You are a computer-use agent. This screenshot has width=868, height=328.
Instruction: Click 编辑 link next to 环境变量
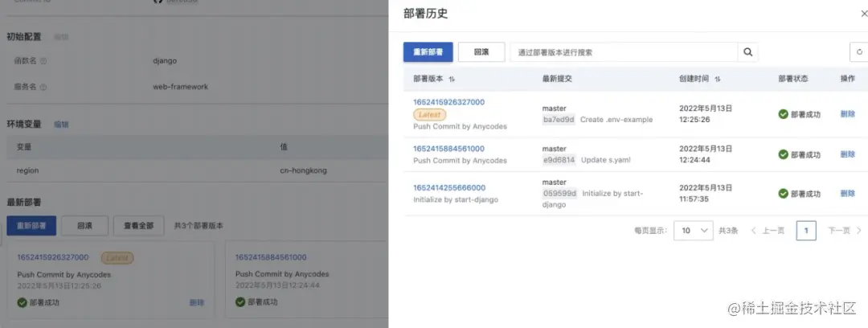61,124
